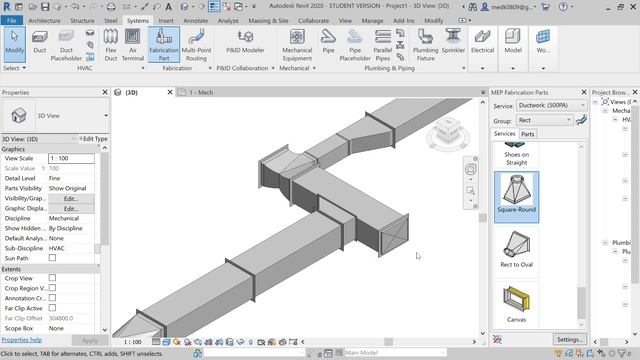Click the fabrication parts list scrollbar
This screenshot has height=360, width=640.
tap(581, 302)
